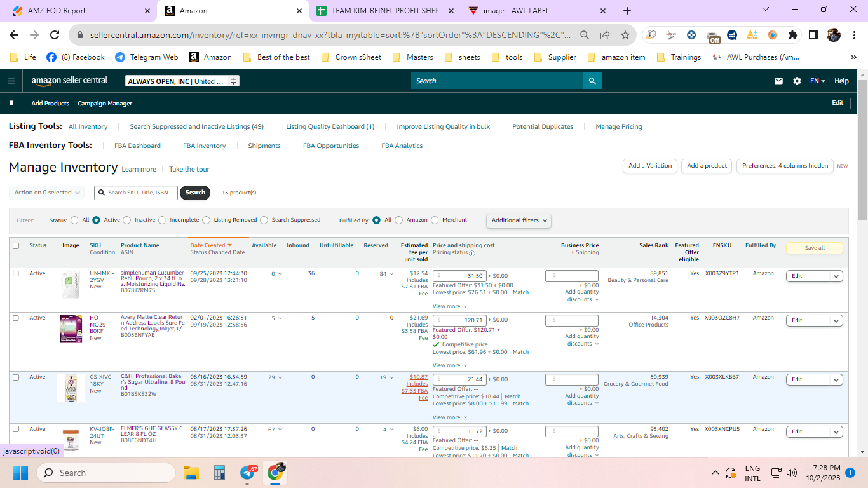Select the Inactive status filter
The height and width of the screenshot is (488, 868).
[x=127, y=220]
